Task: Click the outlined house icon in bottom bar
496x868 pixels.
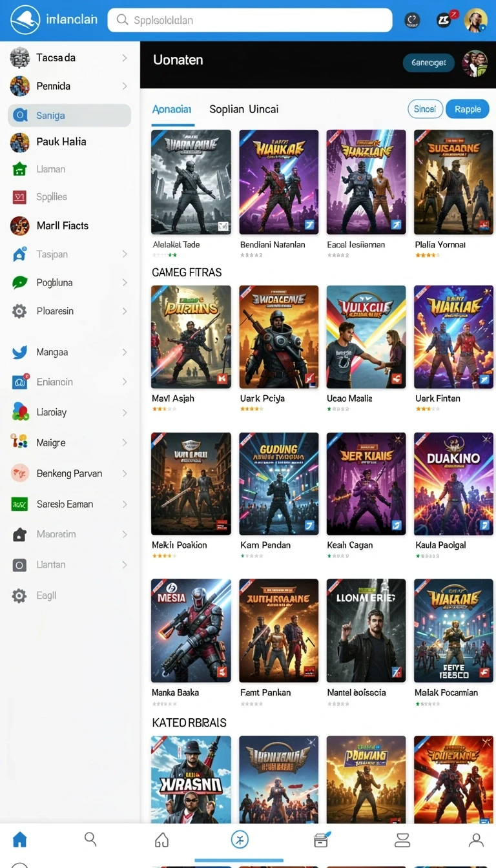Action: (162, 840)
